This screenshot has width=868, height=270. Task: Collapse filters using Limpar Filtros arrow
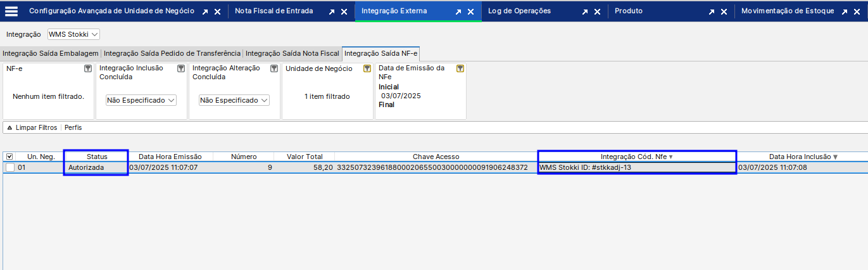9,128
